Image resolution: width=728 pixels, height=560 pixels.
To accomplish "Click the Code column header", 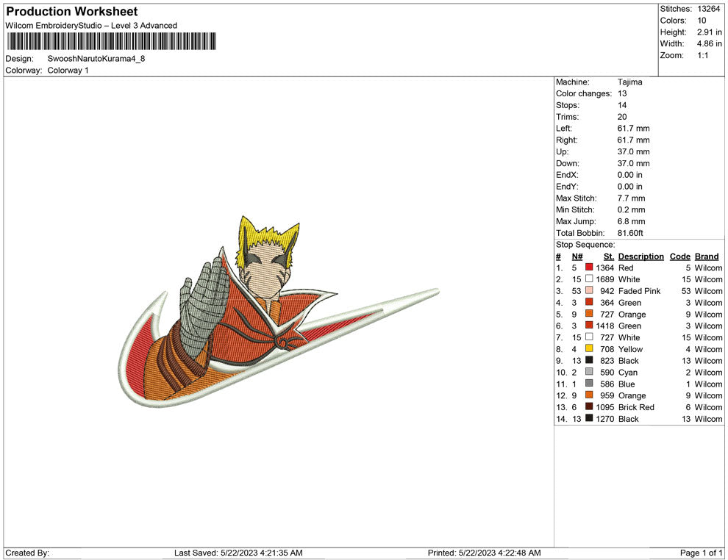I will (x=679, y=256).
